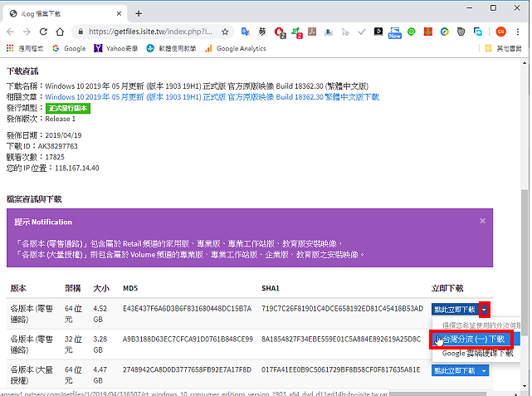Select the view count 17825
The image size is (532, 396).
tap(55, 158)
